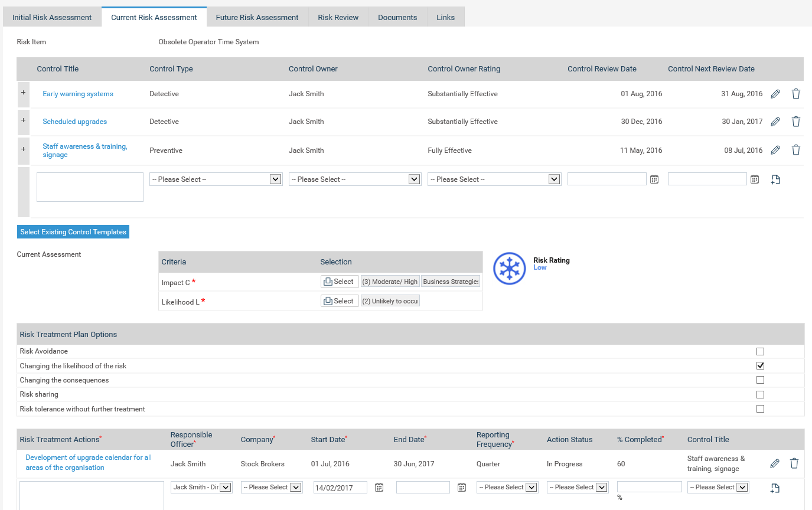The image size is (812, 510).
Task: Click the new Control Title text box
Action: [90, 187]
